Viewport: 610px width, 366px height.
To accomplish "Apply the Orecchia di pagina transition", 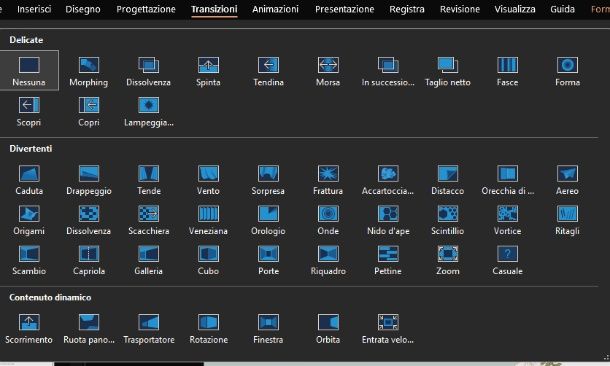I will [x=507, y=179].
